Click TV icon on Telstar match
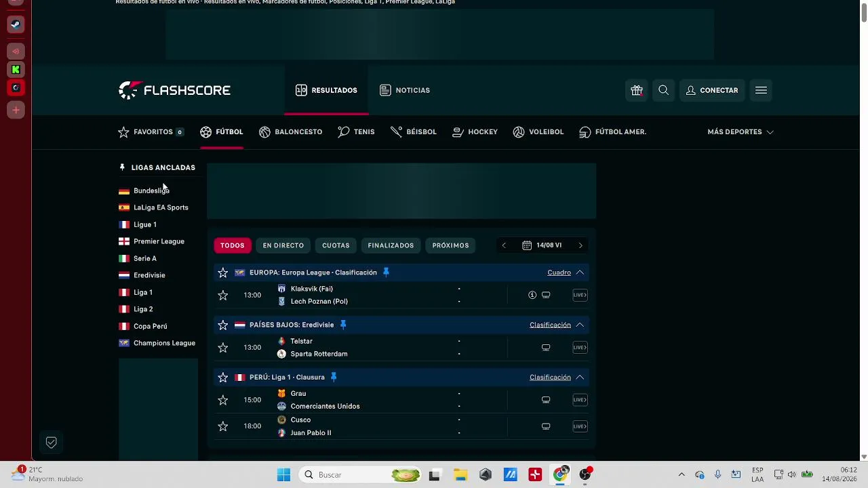This screenshot has height=488, width=868. (x=546, y=347)
